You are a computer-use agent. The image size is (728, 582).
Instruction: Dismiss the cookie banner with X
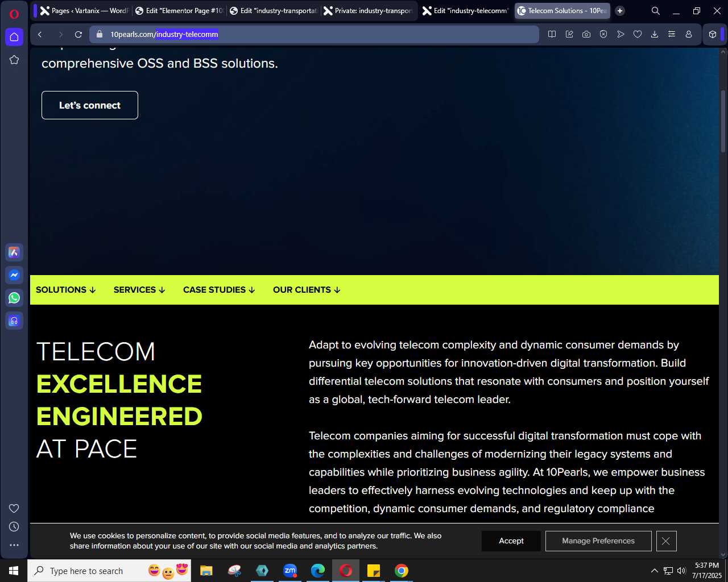coord(666,541)
